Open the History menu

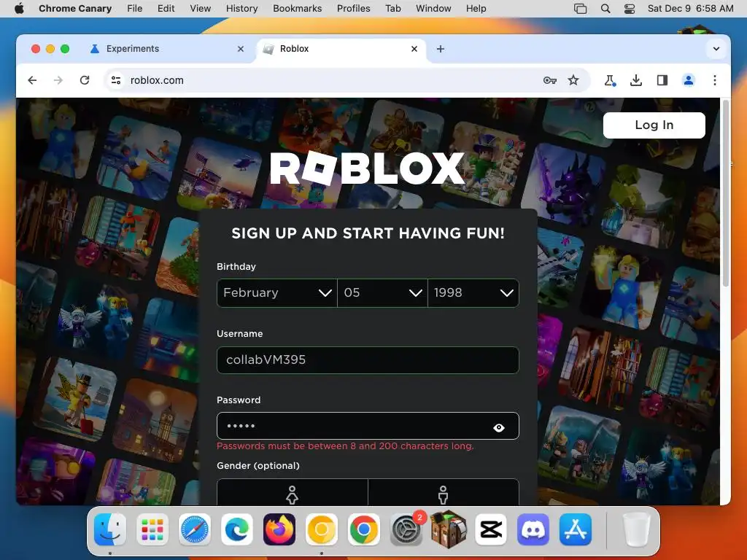tap(242, 8)
